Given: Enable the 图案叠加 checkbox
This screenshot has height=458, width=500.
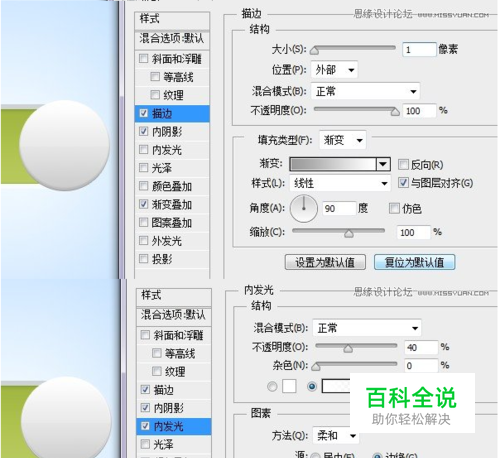Looking at the screenshot, I should [x=144, y=222].
